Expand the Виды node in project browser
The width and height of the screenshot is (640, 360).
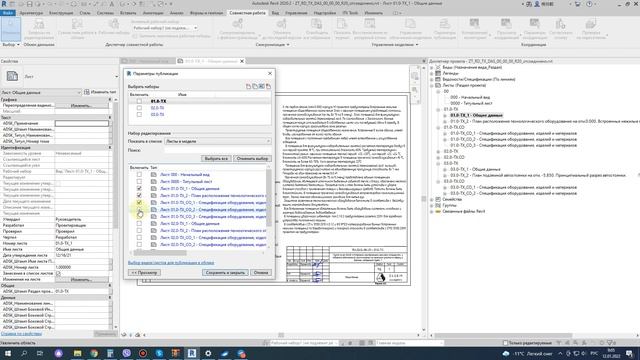pos(431,67)
